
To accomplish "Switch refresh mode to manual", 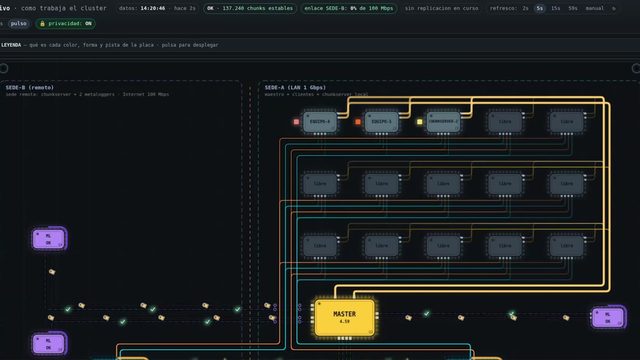I will (x=595, y=8).
